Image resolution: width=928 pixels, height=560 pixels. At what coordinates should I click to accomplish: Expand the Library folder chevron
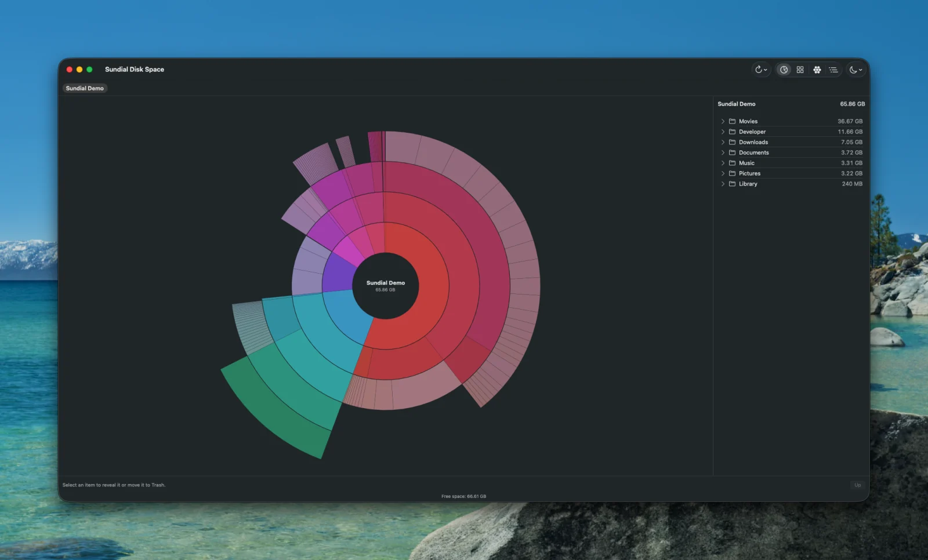click(x=723, y=184)
